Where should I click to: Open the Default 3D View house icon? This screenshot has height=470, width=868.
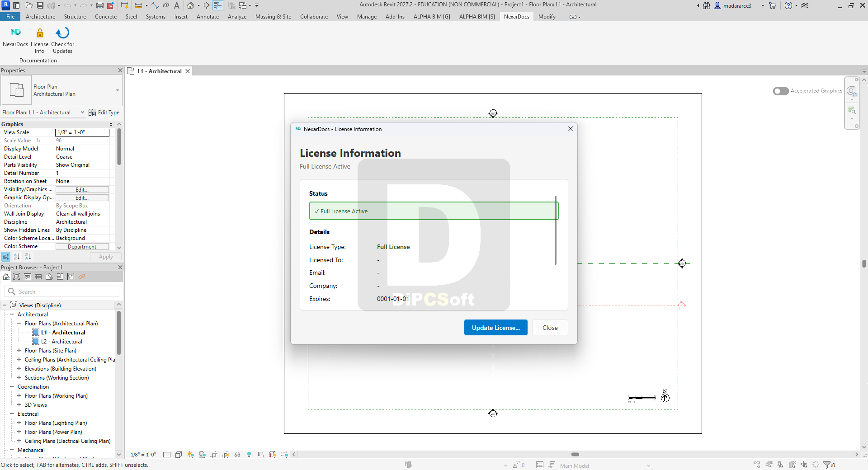coord(191,5)
